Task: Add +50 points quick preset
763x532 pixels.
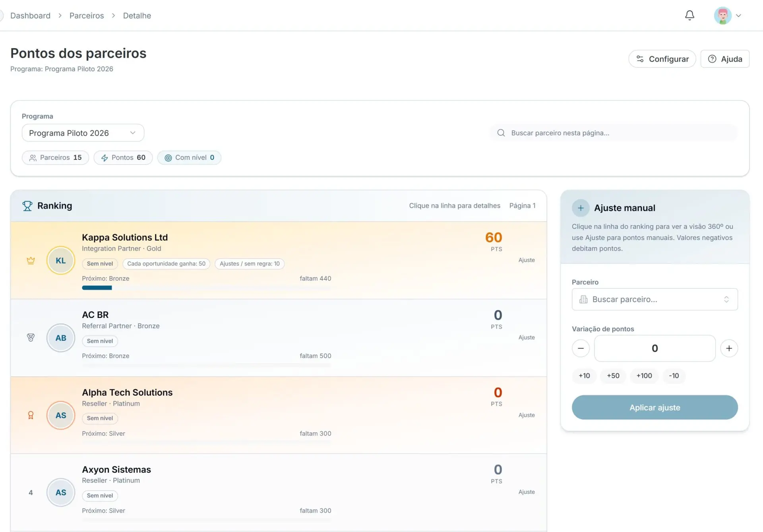Action: tap(613, 376)
